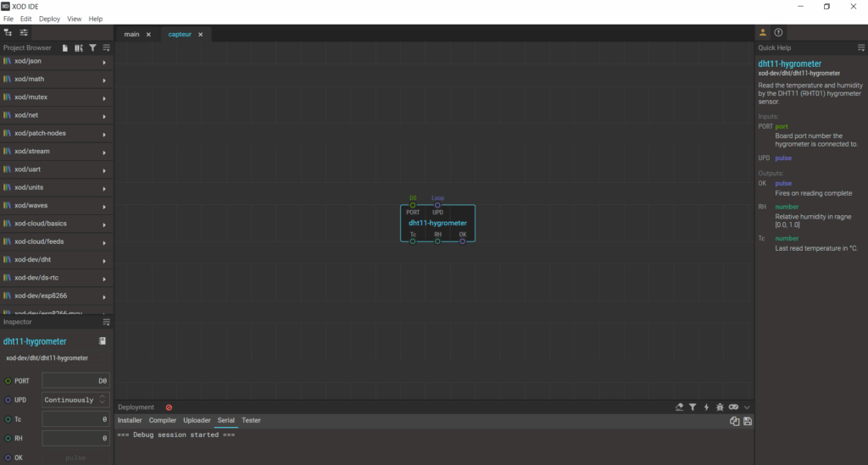This screenshot has width=868, height=465.
Task: Collapse the Deployment panel with chevron
Action: 747,407
